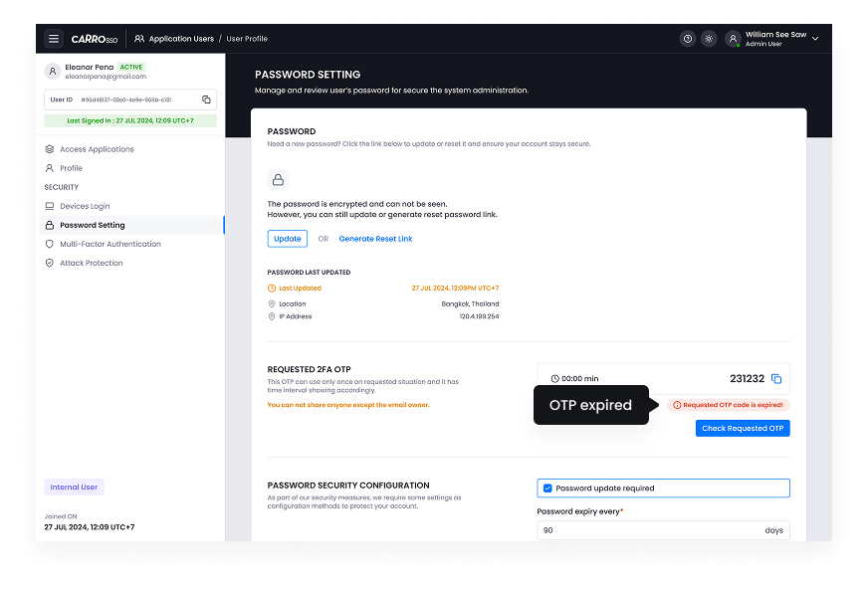Open the hamburger menu icon
The width and height of the screenshot is (868, 589).
tap(55, 39)
